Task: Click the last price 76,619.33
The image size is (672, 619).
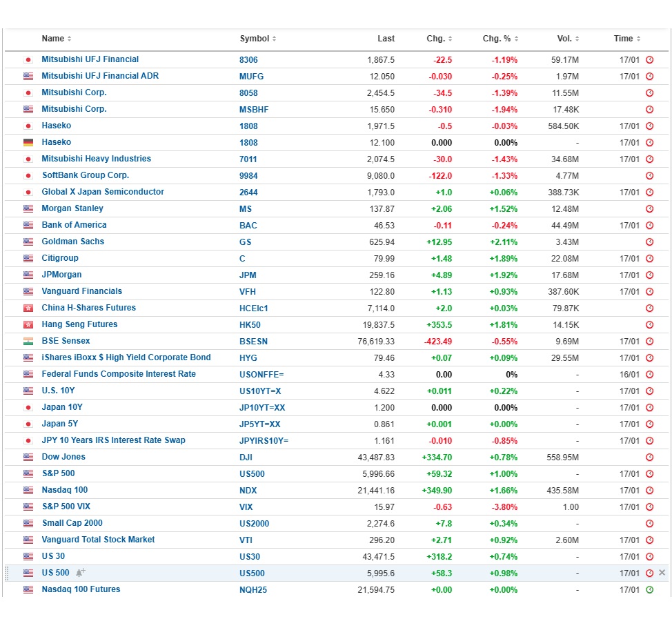Action: click(376, 342)
